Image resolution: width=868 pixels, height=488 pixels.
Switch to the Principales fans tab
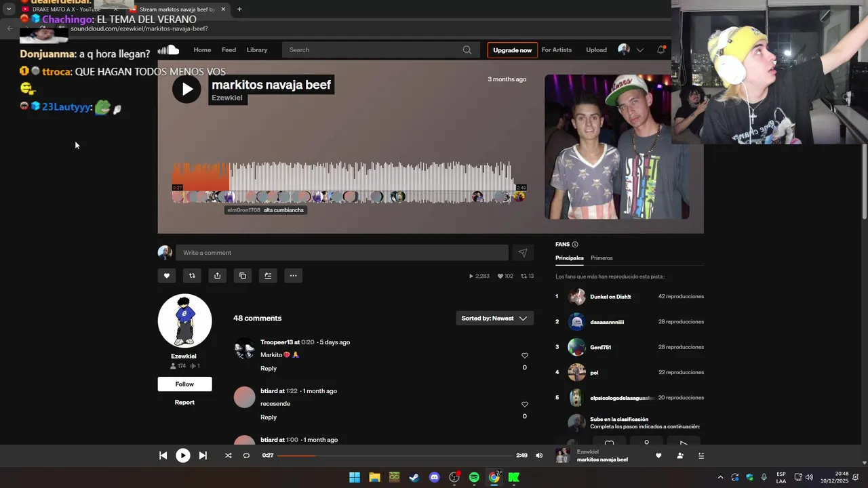point(570,258)
